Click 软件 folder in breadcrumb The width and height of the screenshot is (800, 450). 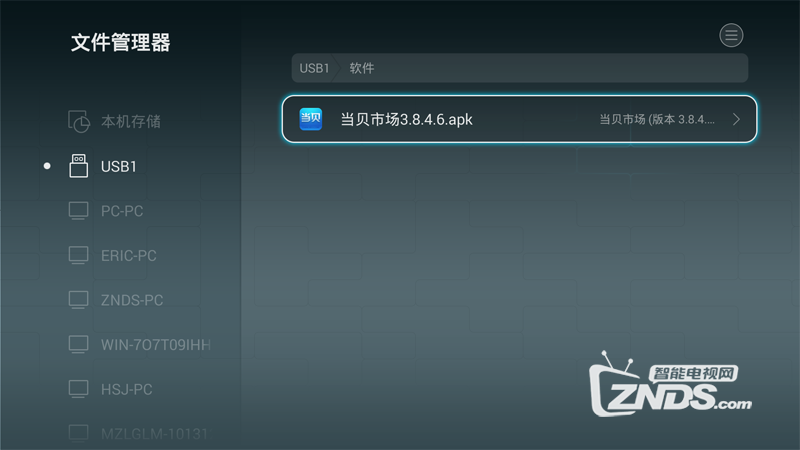coord(362,68)
